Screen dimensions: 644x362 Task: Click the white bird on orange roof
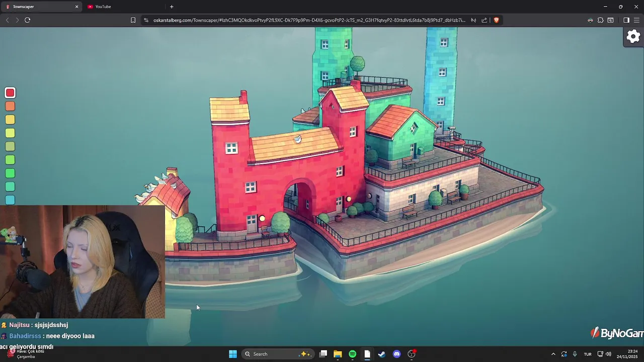pyautogui.click(x=298, y=139)
